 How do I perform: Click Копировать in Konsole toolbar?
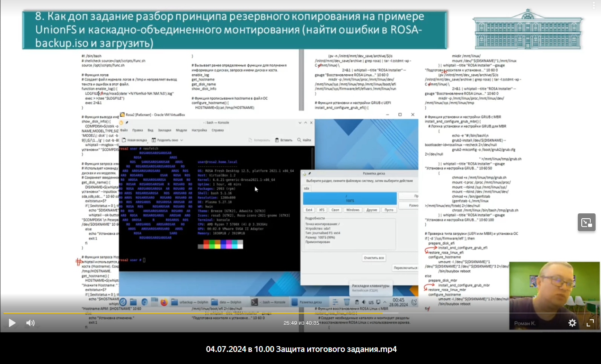point(259,140)
